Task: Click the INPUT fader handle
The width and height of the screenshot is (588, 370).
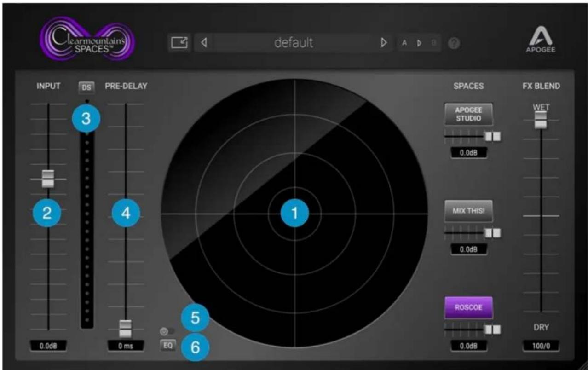Action: pos(48,179)
